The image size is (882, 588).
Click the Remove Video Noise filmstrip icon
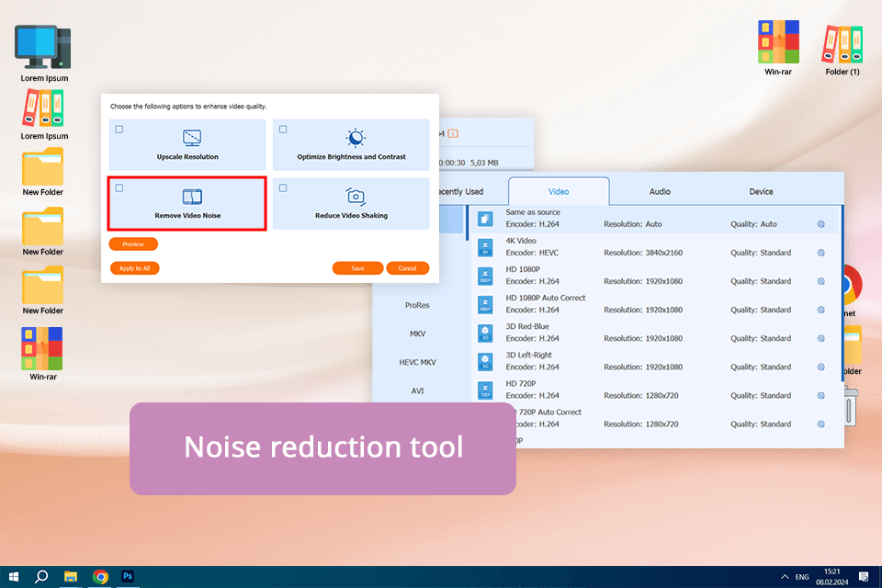point(192,197)
